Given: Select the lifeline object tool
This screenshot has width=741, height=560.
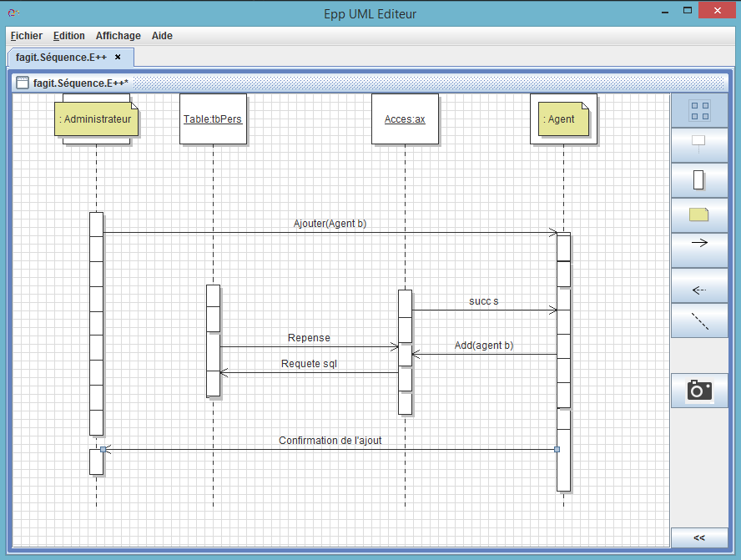Looking at the screenshot, I should click(x=699, y=145).
